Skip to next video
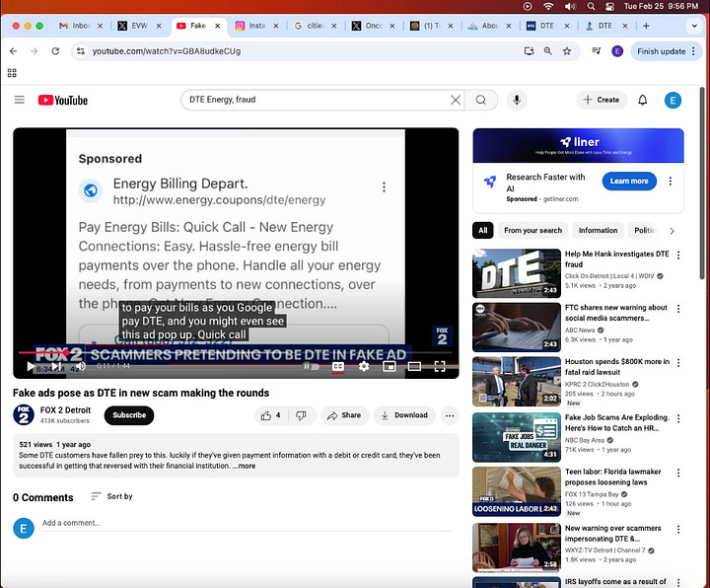This screenshot has height=588, width=710. click(x=56, y=366)
